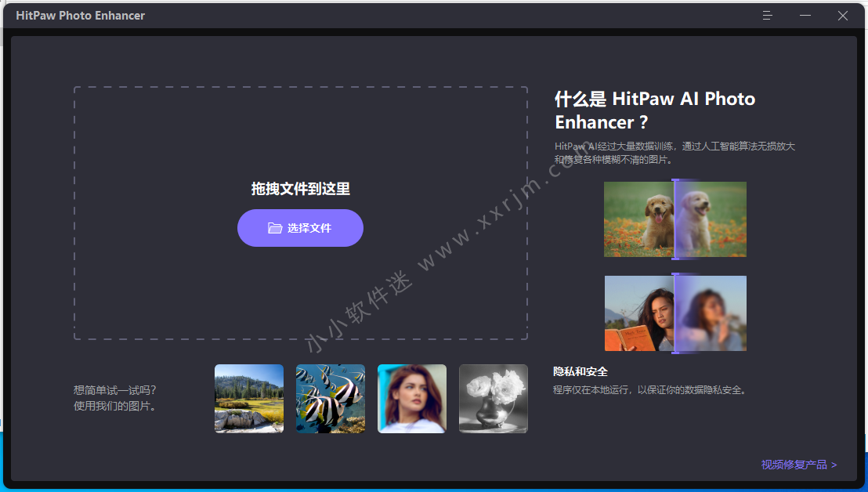
Task: Select the striped fish sample image
Action: click(x=331, y=399)
